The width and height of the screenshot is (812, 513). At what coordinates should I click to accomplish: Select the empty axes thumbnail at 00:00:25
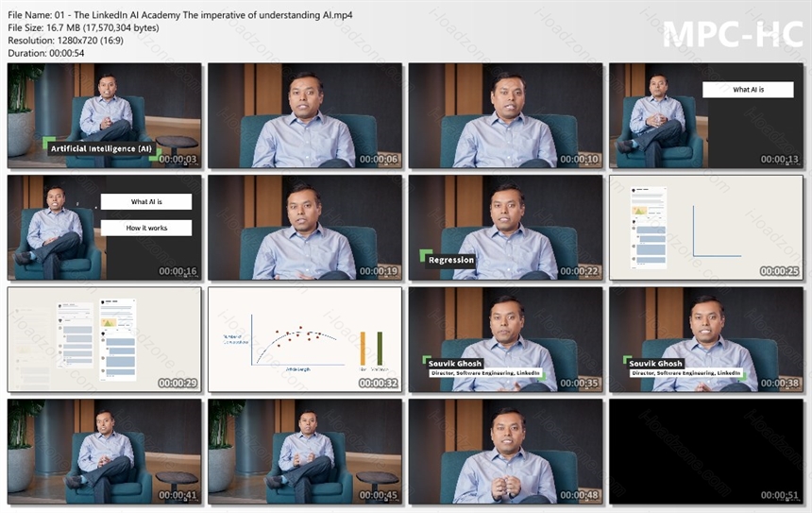point(706,228)
